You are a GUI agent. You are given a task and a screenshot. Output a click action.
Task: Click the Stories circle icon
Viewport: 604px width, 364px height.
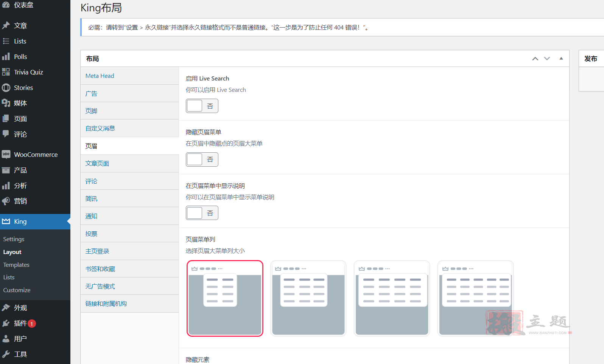6,87
